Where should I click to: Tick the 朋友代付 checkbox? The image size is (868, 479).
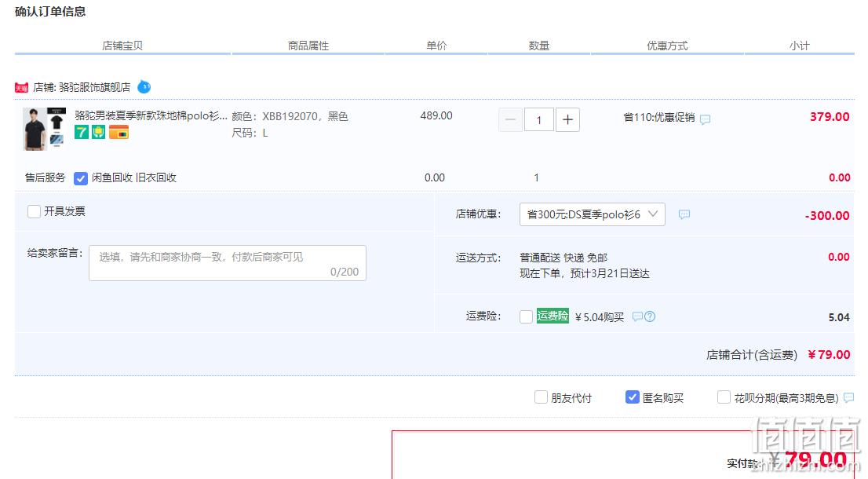(x=541, y=397)
